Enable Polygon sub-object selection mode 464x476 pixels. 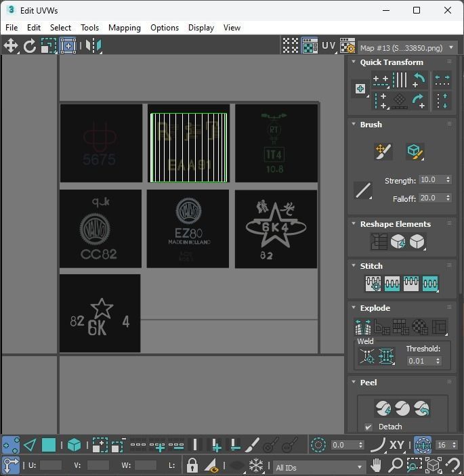coord(49,446)
